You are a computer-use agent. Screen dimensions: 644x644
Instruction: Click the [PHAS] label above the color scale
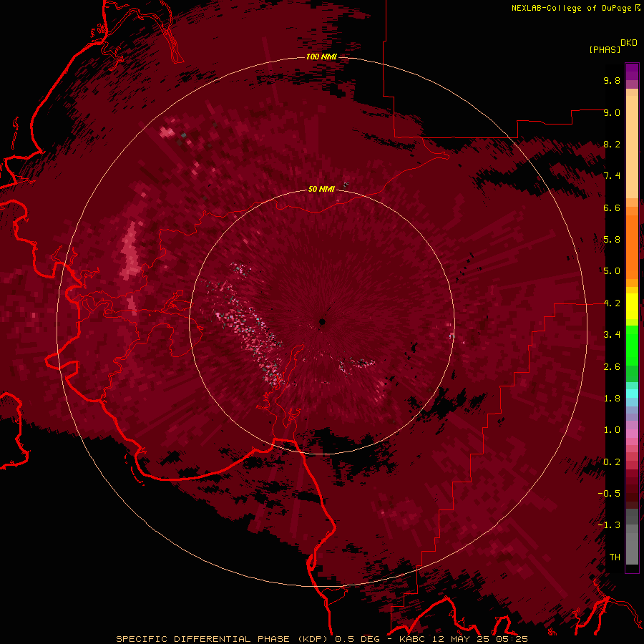click(605, 49)
